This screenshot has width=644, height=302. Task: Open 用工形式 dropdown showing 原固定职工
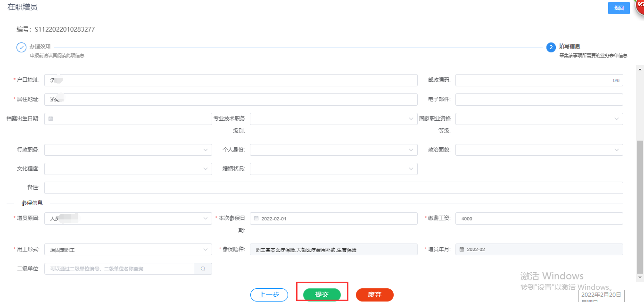pyautogui.click(x=128, y=250)
